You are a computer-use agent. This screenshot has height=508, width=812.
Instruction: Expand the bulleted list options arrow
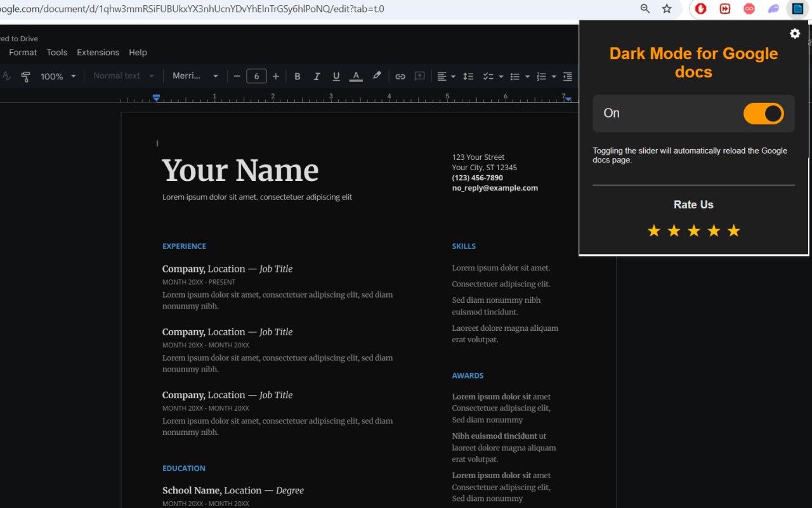pos(527,77)
